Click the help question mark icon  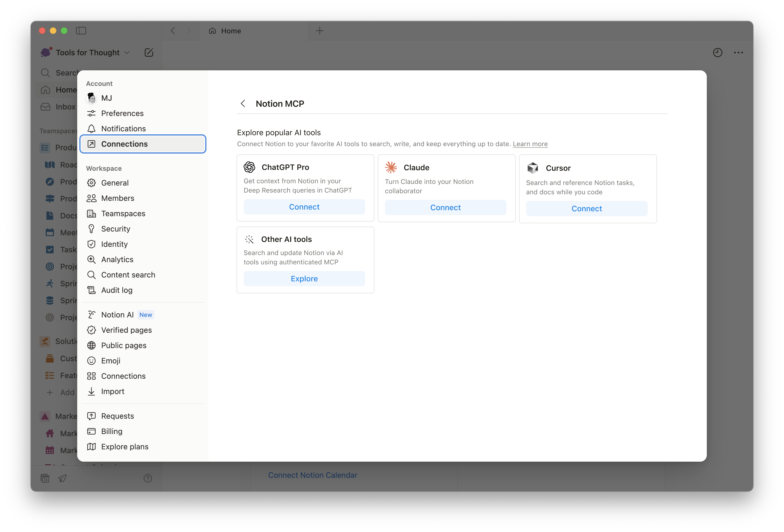click(x=148, y=478)
